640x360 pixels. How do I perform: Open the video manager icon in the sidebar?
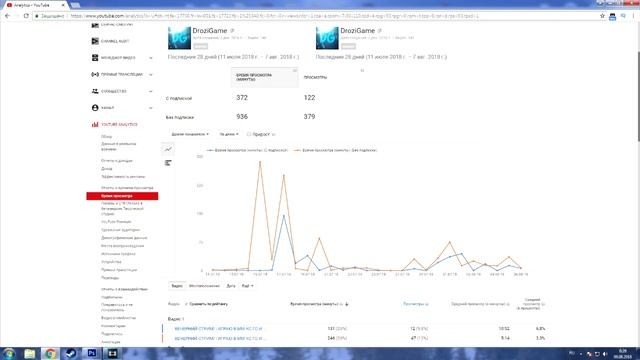95,58
